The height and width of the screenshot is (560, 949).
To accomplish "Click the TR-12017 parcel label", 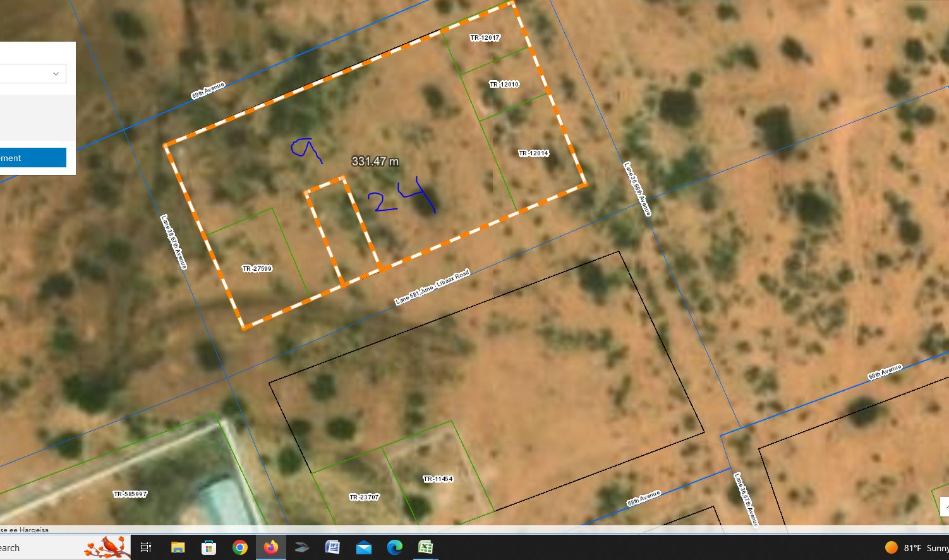I will pos(485,38).
